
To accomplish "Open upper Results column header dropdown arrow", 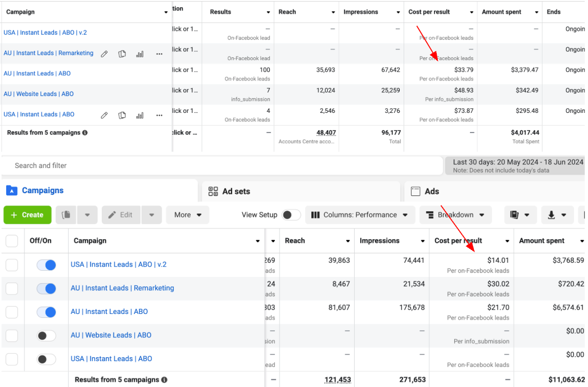I will [268, 12].
